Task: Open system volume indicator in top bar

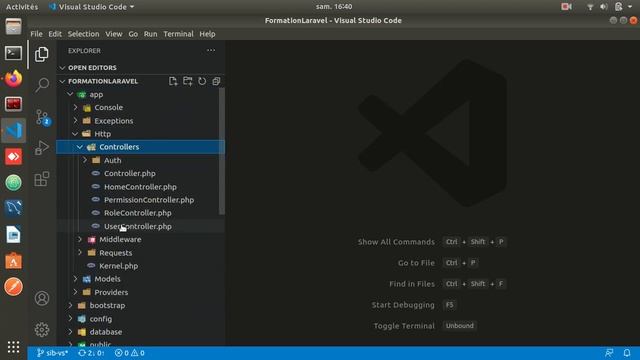Action: (x=604, y=7)
